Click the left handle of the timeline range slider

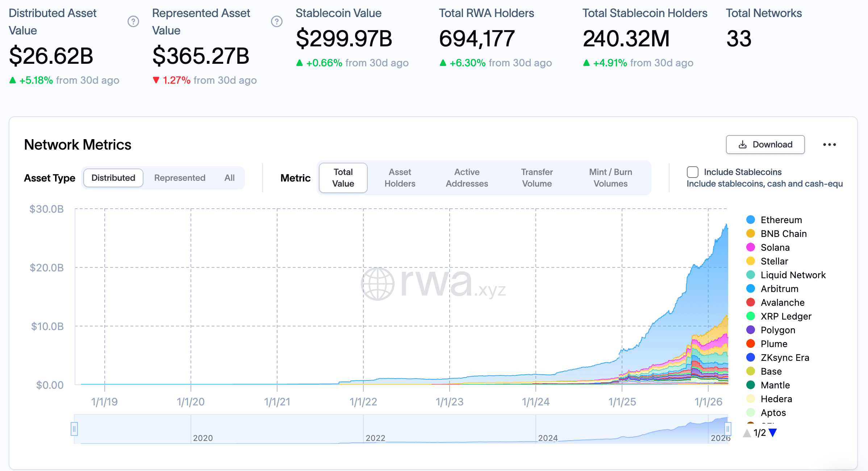pos(75,429)
